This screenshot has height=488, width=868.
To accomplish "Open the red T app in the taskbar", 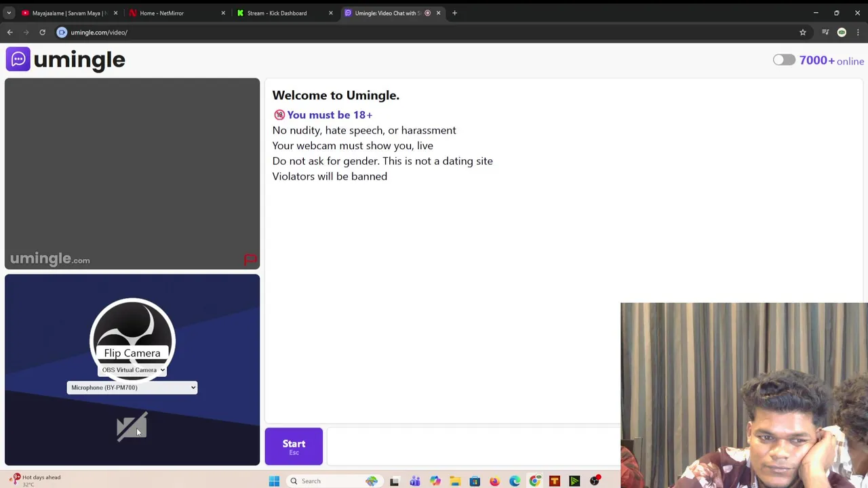I will (x=555, y=481).
